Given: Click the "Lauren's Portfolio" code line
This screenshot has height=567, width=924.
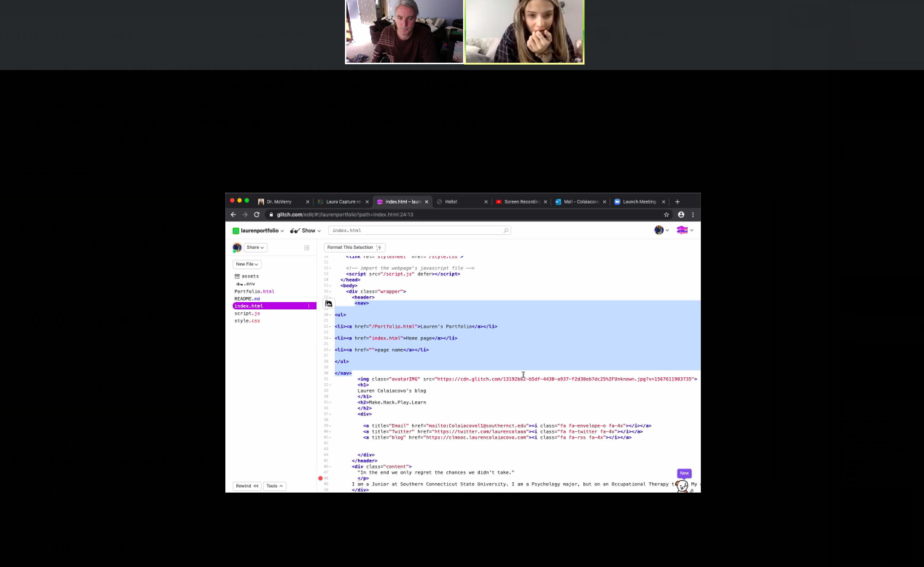Looking at the screenshot, I should coord(416,327).
